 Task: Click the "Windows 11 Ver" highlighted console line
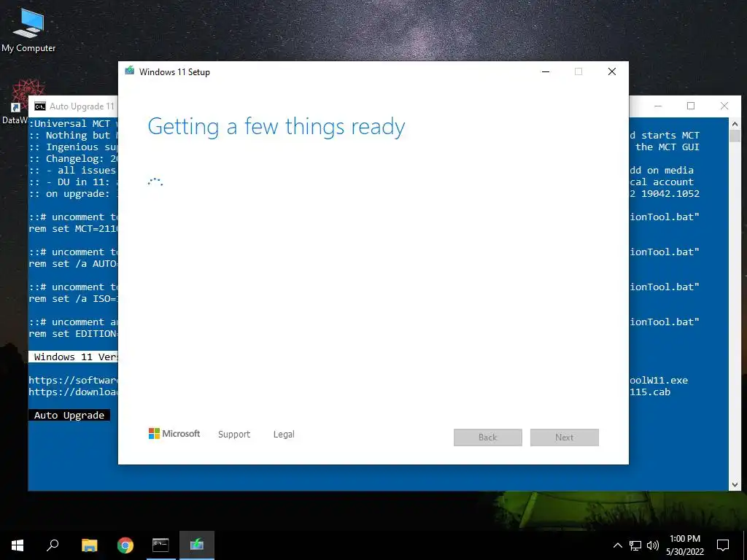coord(74,357)
